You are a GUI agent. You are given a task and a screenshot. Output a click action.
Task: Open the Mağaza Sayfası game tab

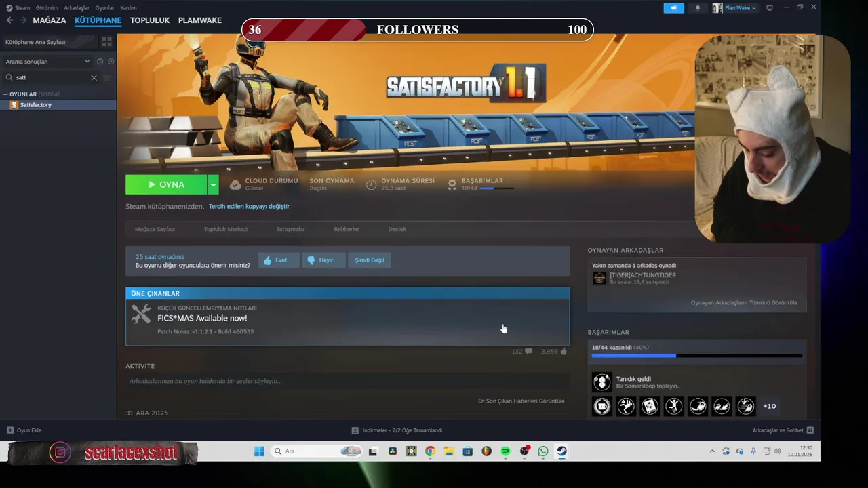155,229
